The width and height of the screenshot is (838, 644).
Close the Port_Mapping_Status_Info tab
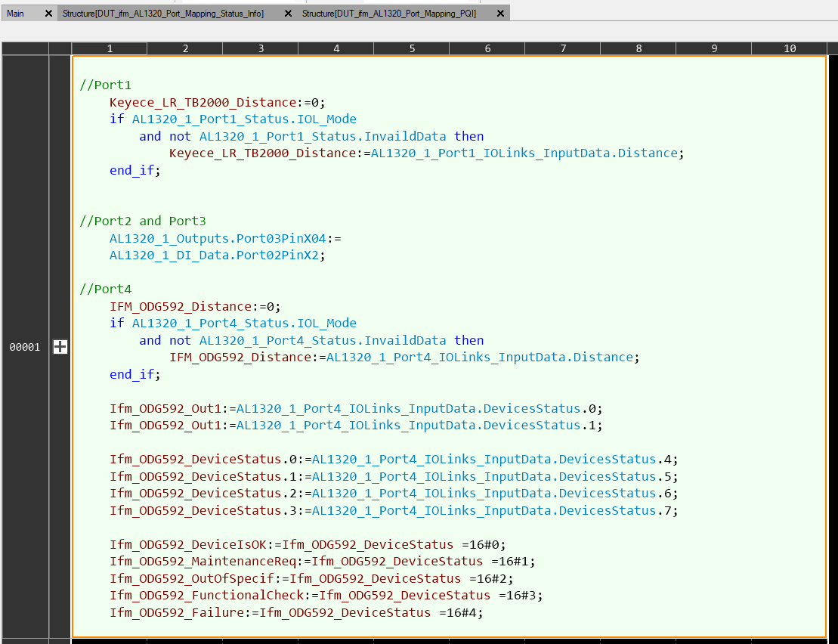[x=288, y=14]
